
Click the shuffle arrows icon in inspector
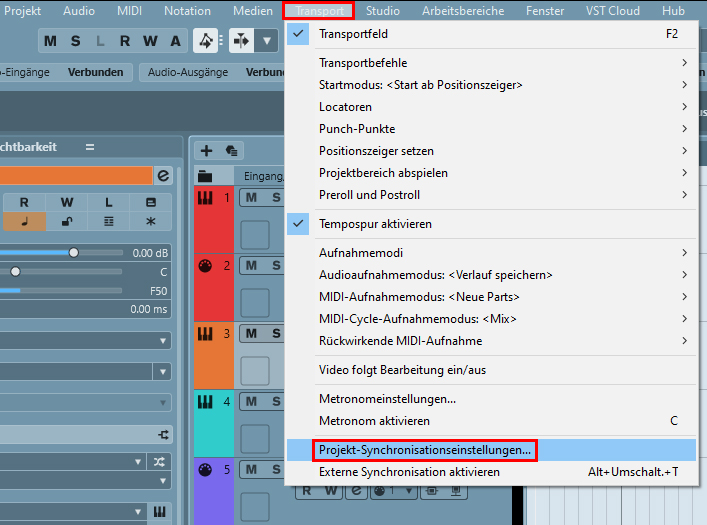[160, 461]
